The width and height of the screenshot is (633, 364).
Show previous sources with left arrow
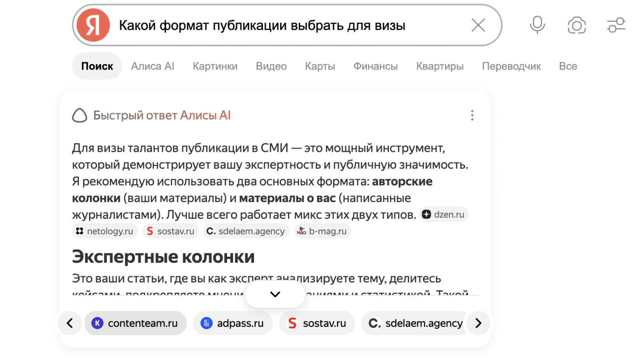[70, 323]
